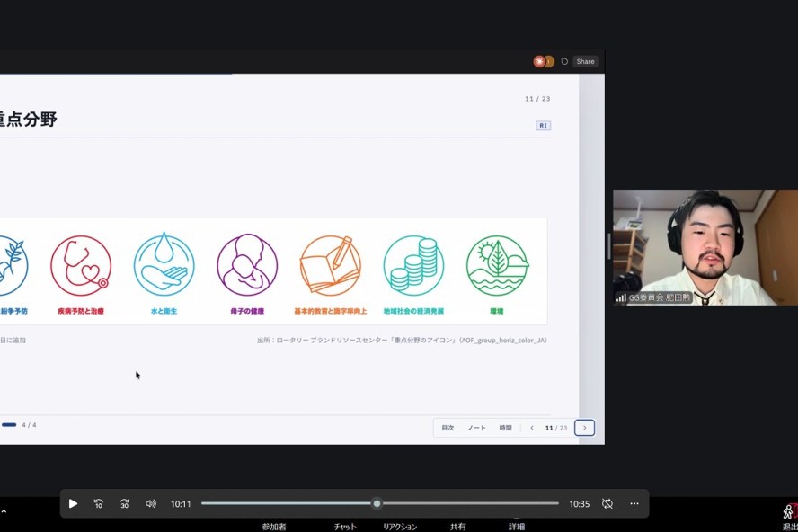798x532 pixels.
Task: Click the RI badge on slide
Action: pyautogui.click(x=543, y=125)
